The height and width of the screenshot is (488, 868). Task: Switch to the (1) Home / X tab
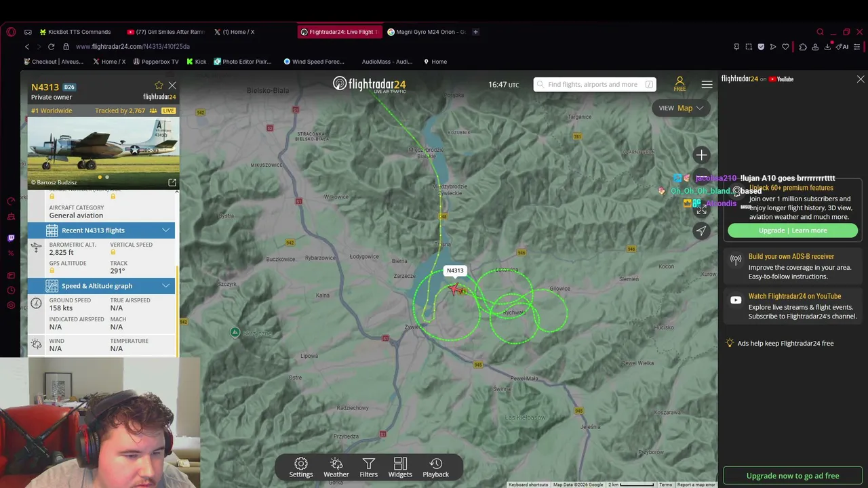click(234, 32)
